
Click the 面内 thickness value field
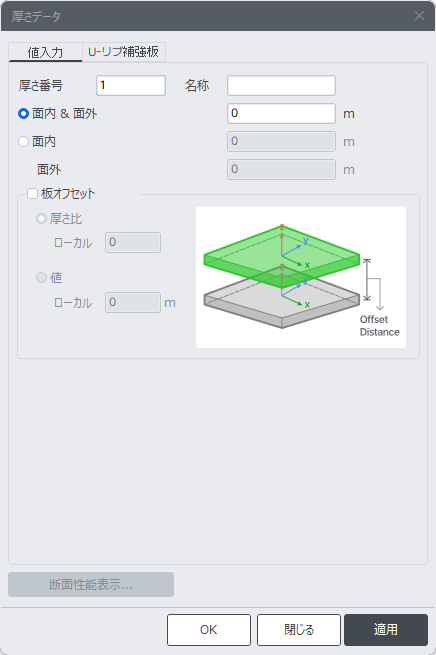[281, 142]
